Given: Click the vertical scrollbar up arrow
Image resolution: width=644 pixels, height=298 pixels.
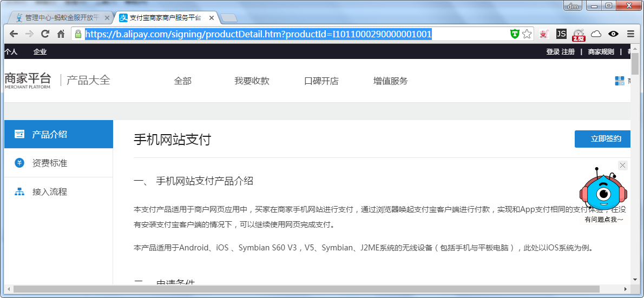Looking at the screenshot, I should 635,48.
